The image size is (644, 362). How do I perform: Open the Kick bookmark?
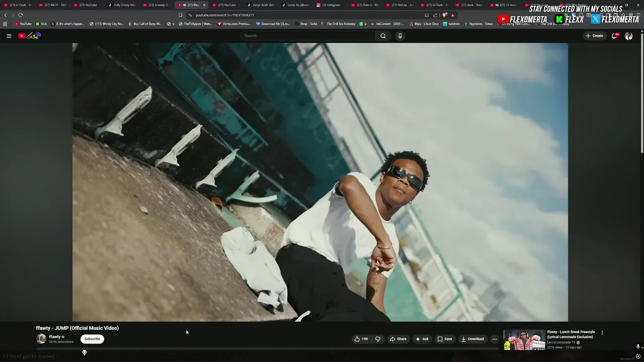point(41,24)
